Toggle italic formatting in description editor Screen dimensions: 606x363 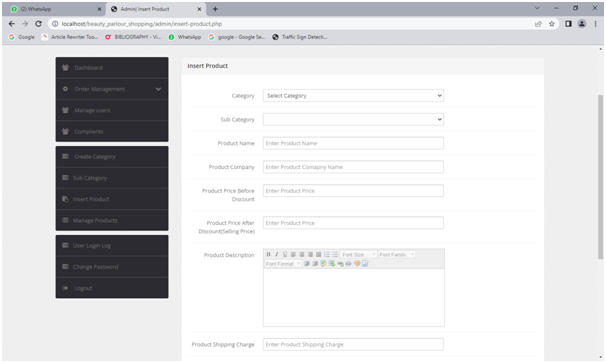(x=277, y=254)
